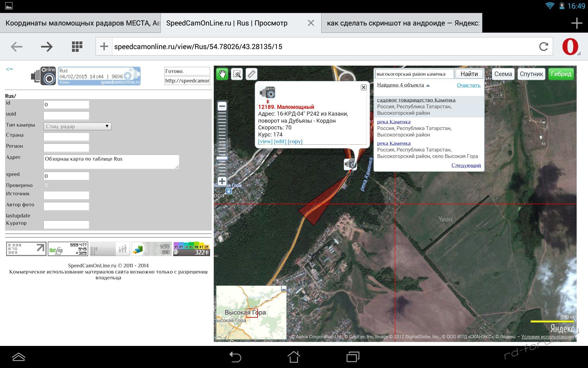Open the [copy] link in balloon

(295, 141)
